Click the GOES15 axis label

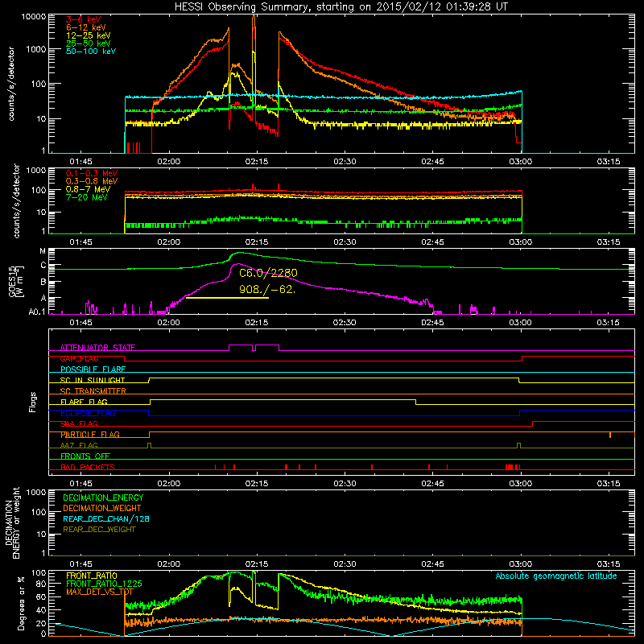12,282
